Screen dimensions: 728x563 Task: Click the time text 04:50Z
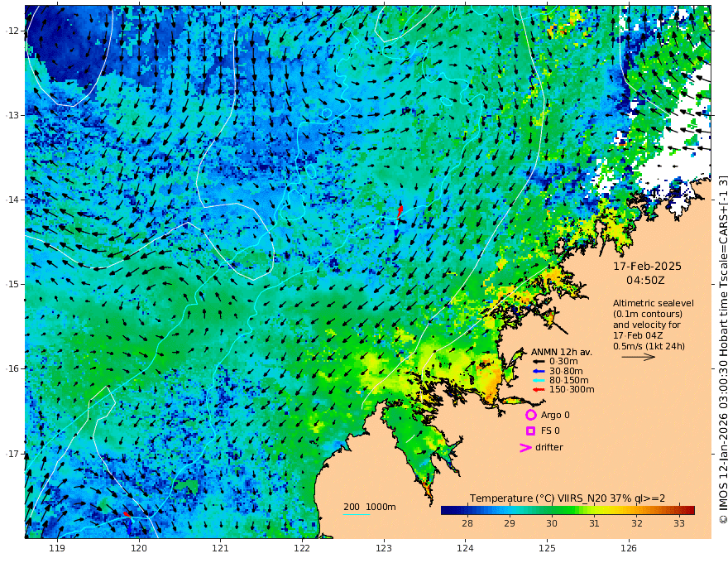[x=645, y=281]
